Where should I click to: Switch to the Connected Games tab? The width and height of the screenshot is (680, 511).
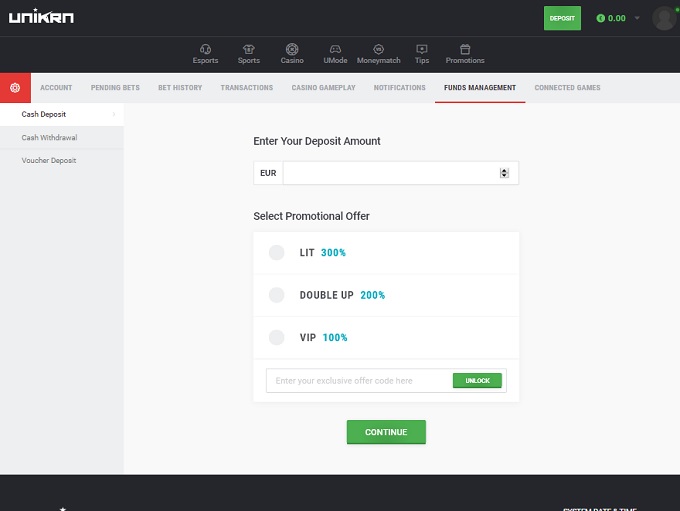[567, 88]
